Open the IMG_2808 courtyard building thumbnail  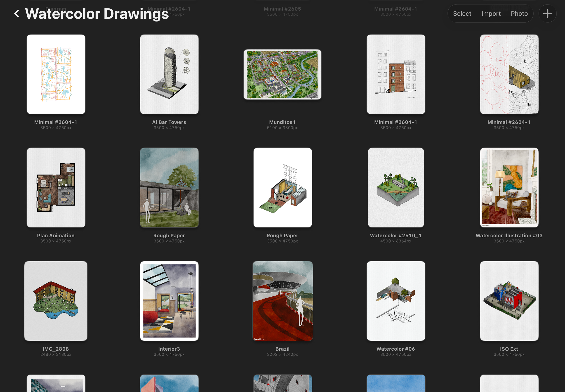(x=56, y=301)
